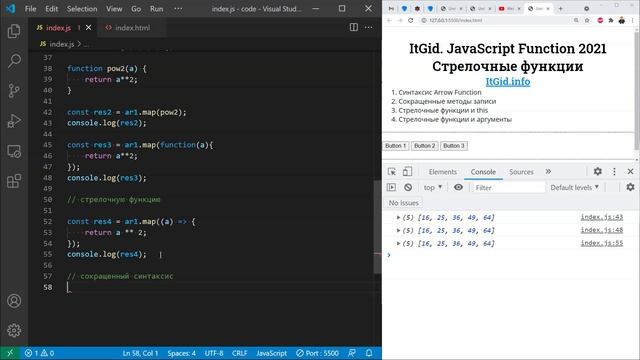Open the JavaScript context 'top' dropdown

point(433,187)
